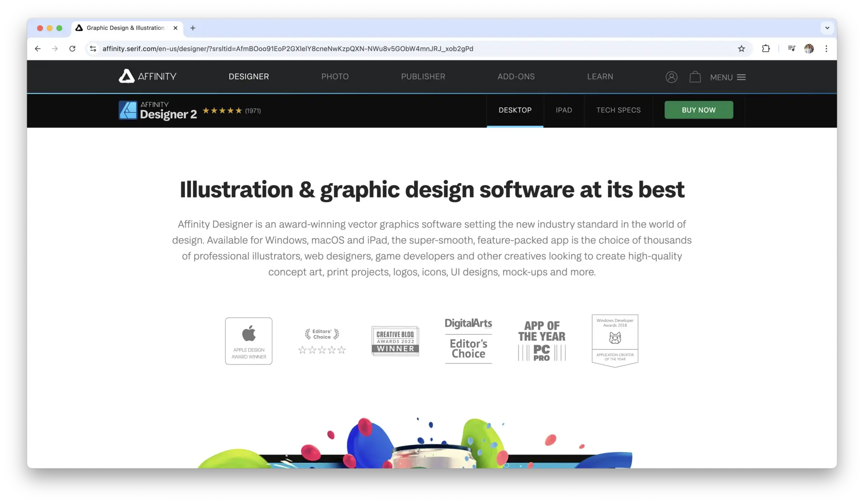Click the DigitalArts Editor's Choice badge

pyautogui.click(x=468, y=341)
